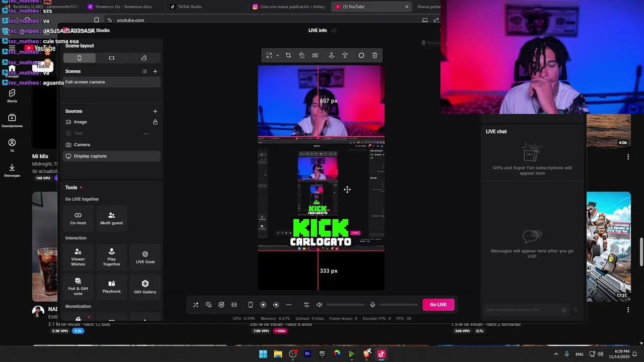Flip the selected source horizontally
The height and width of the screenshot is (362, 644).
point(315,55)
